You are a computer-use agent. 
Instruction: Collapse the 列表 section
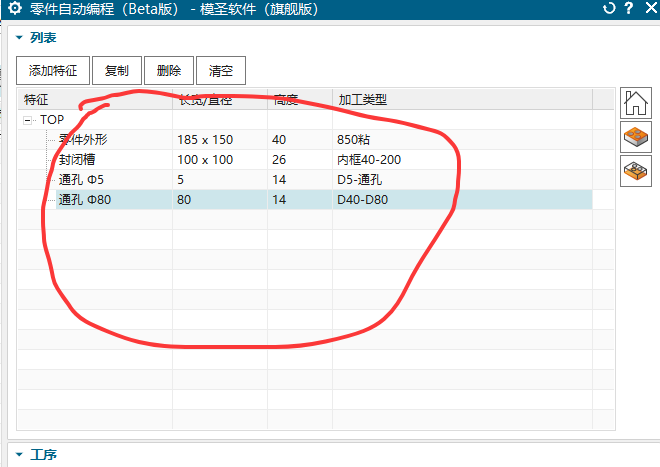(19, 37)
